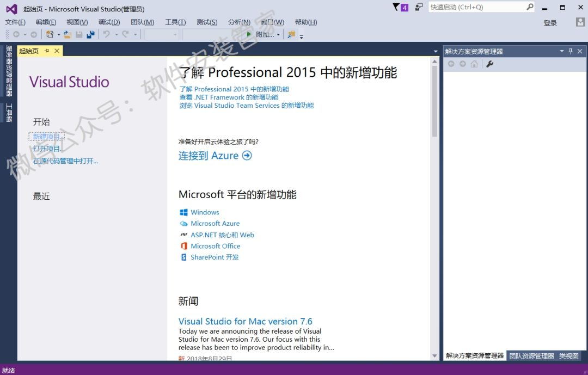Viewport: 588px width, 375px height.
Task: Switch to 团队资源管理器 tab
Action: pyautogui.click(x=531, y=356)
